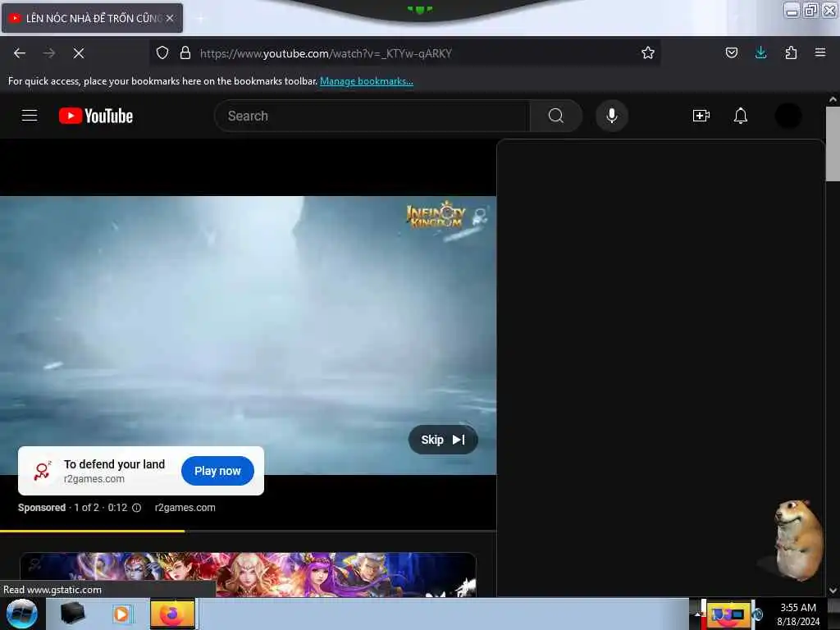840x630 pixels.
Task: Click the ad info circle icon
Action: [x=137, y=508]
